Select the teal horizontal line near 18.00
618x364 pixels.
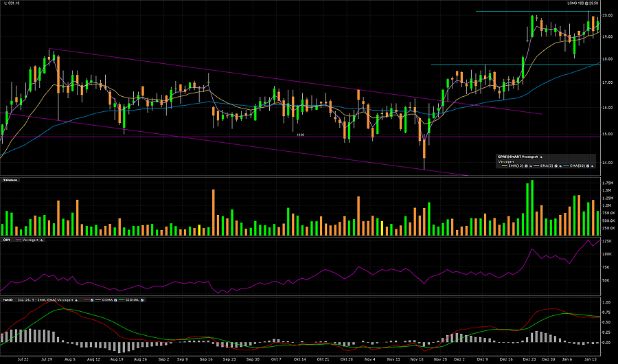click(516, 65)
